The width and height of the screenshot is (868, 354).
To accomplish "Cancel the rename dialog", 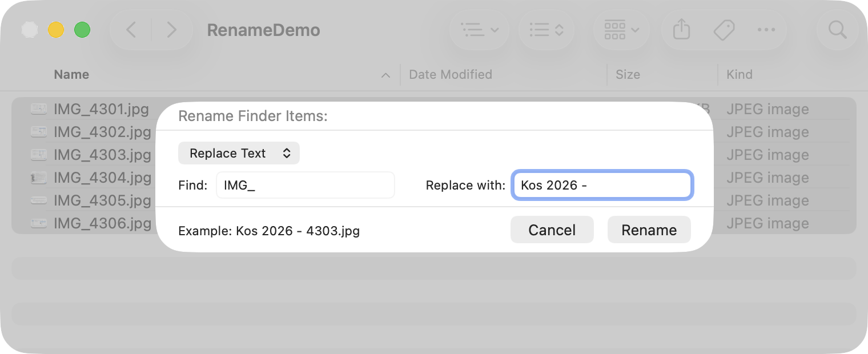I will (552, 230).
